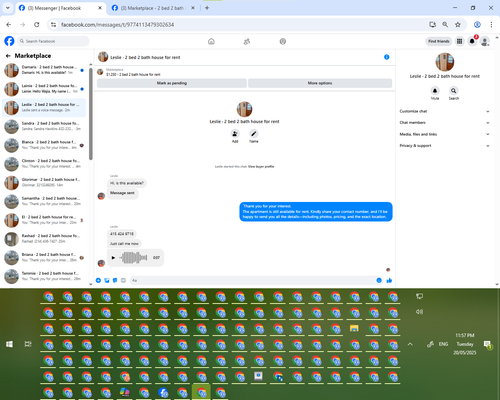
Task: Click the Find friends button
Action: 439,41
